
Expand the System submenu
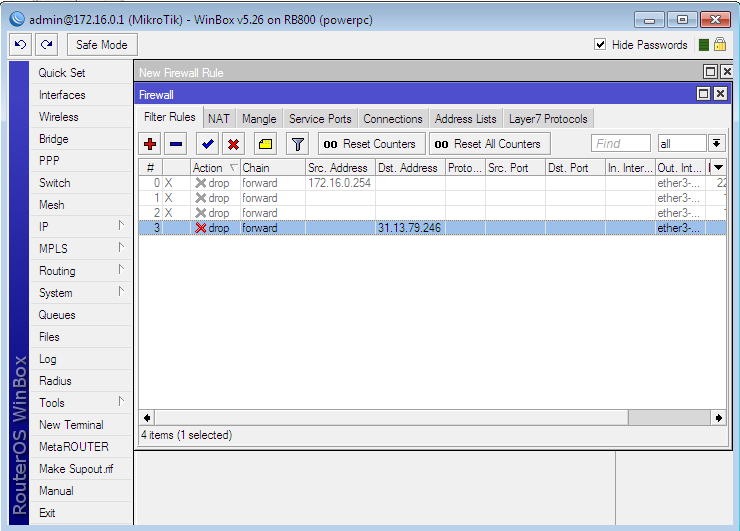tap(121, 291)
